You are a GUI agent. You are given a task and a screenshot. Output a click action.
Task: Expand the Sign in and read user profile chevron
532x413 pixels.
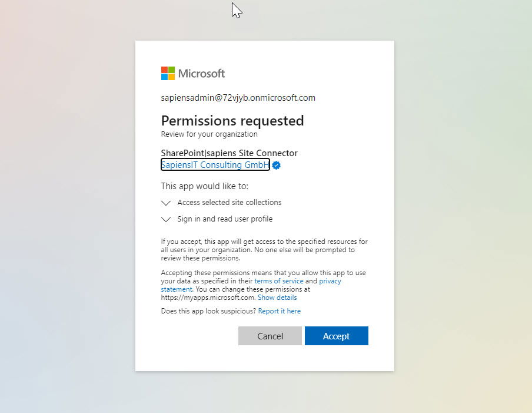(x=166, y=219)
